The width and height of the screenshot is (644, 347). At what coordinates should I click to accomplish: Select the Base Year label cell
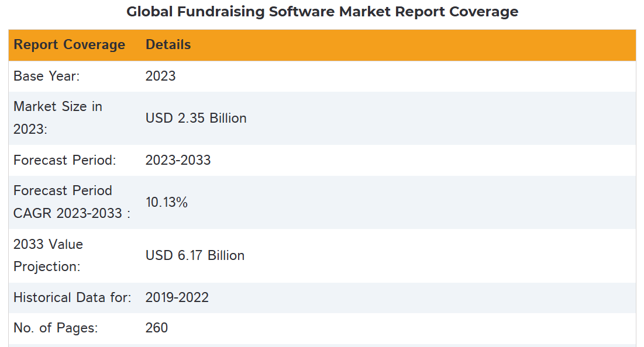[47, 76]
